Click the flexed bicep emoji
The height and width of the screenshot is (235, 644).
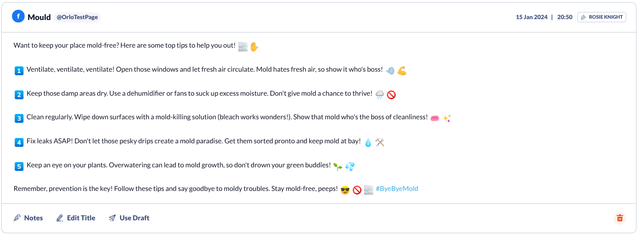coord(402,70)
